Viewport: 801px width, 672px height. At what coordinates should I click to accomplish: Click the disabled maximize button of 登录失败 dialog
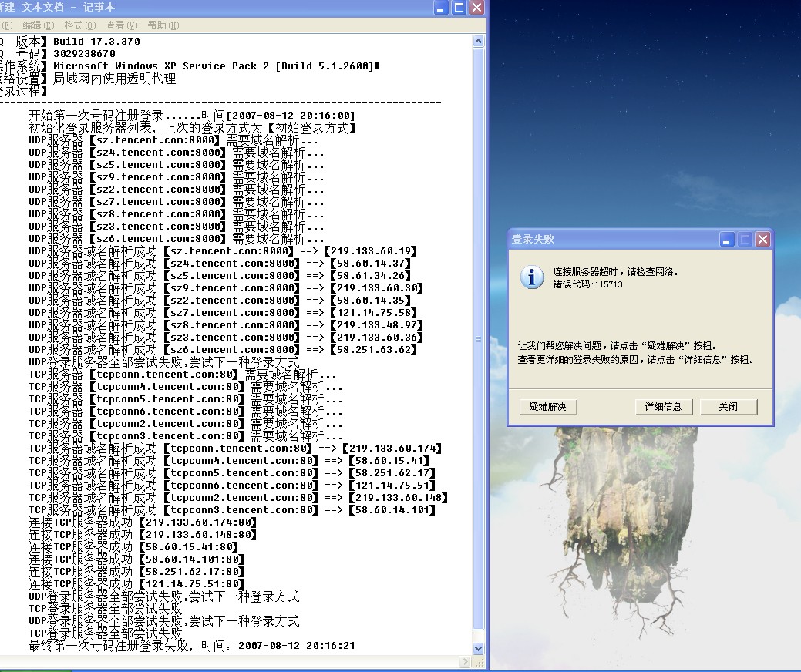[x=745, y=239]
